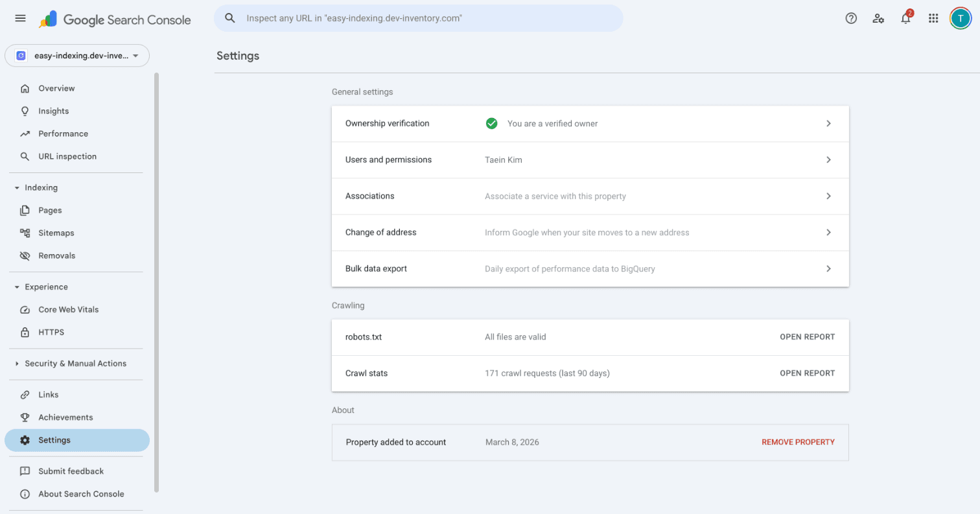Open report for robots.txt

(807, 337)
